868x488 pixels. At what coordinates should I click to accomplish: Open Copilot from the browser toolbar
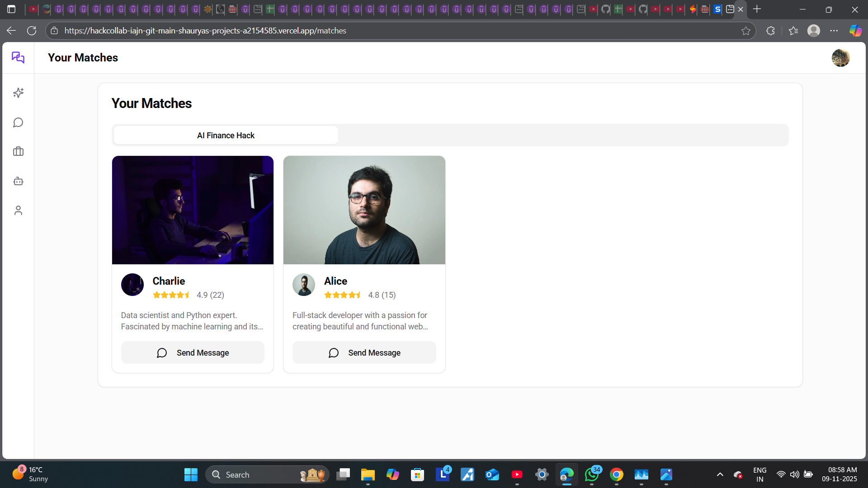point(855,30)
